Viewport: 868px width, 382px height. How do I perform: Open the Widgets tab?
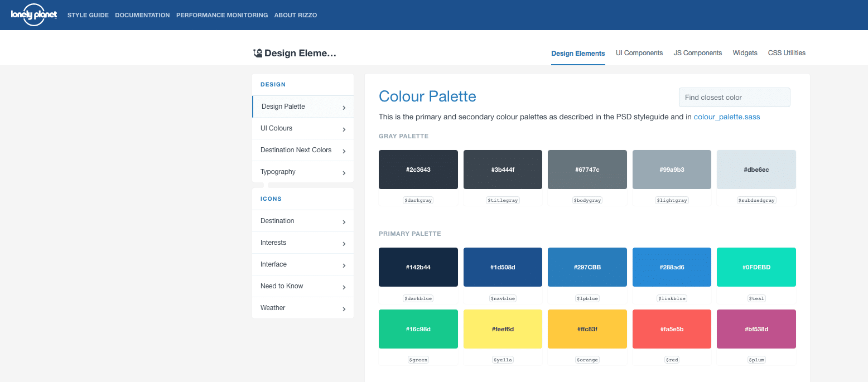[x=745, y=53]
